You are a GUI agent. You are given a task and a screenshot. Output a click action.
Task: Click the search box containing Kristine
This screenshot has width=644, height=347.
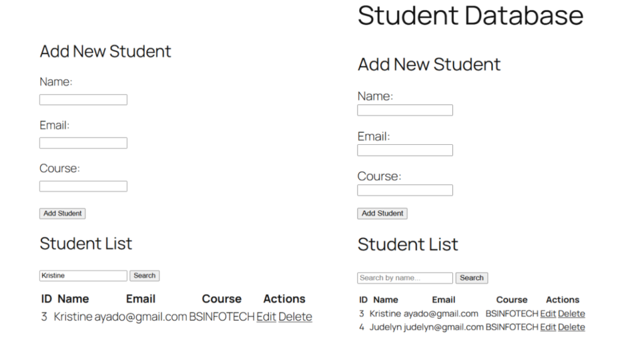(x=83, y=276)
